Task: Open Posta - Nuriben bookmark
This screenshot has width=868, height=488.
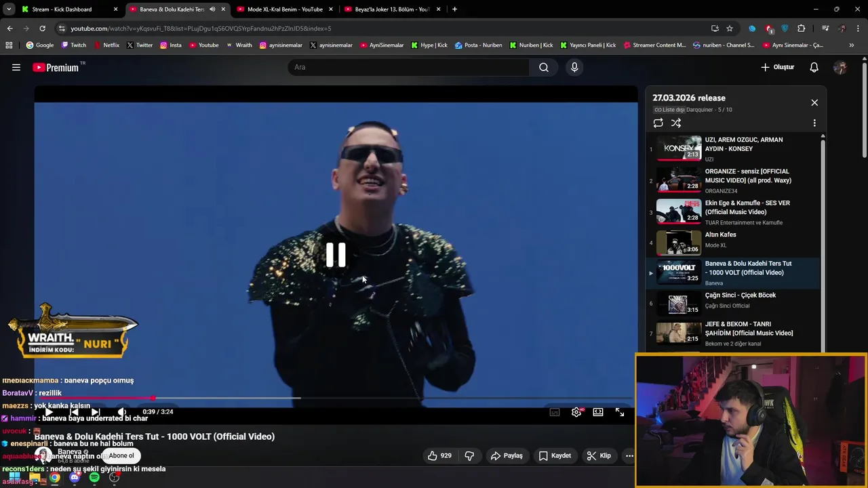Action: (478, 45)
